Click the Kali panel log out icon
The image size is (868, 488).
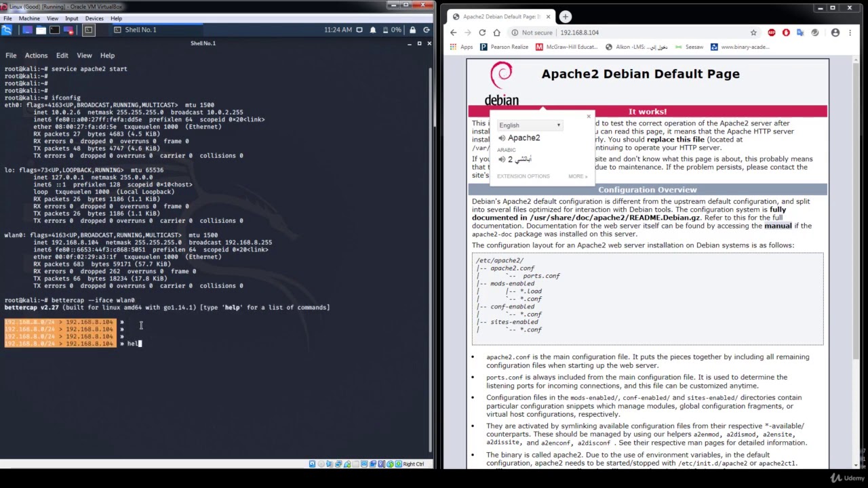[x=427, y=30]
